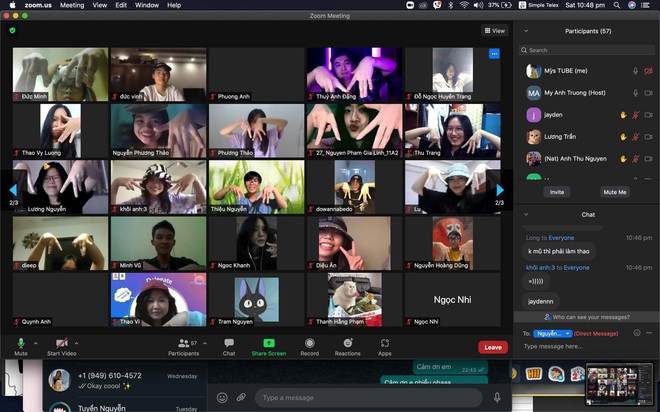The image size is (660, 412).
Task: Go to the next gallery page arrow
Action: pos(500,190)
